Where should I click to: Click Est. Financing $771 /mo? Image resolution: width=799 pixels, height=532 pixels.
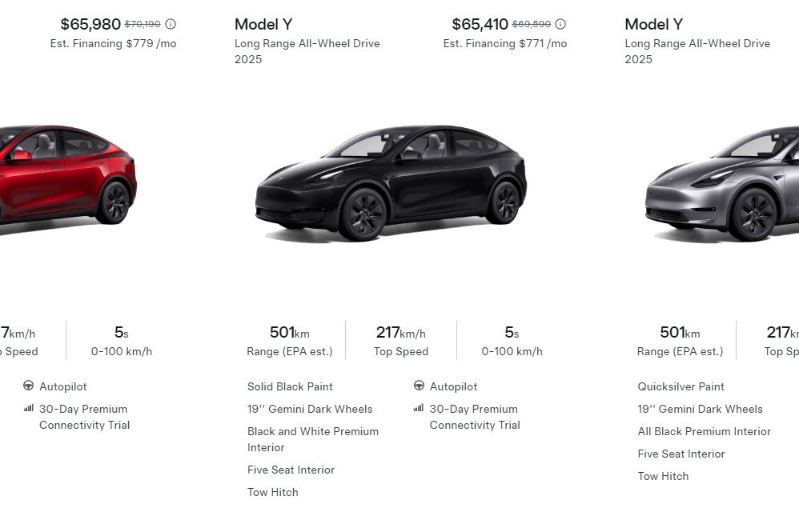[504, 43]
